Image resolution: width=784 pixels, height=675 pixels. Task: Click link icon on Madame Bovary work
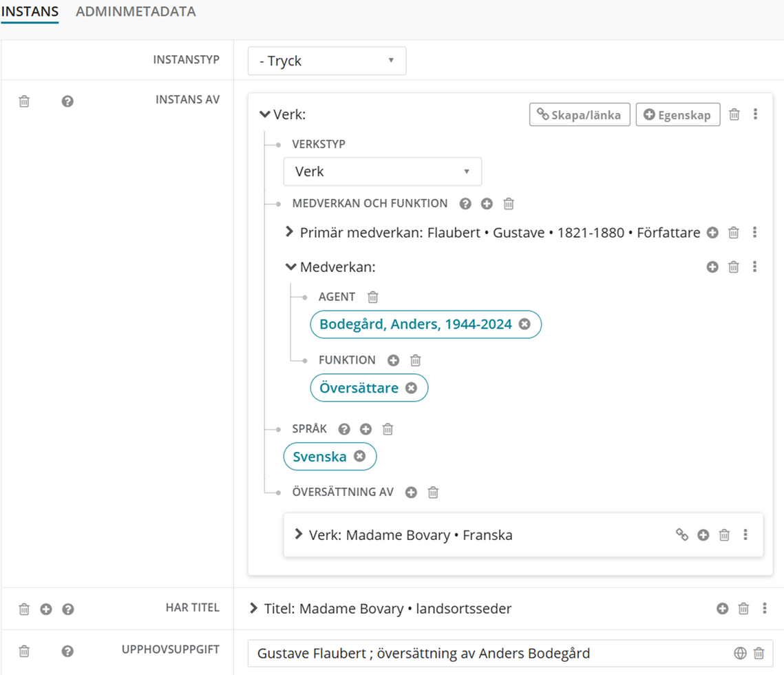point(681,534)
